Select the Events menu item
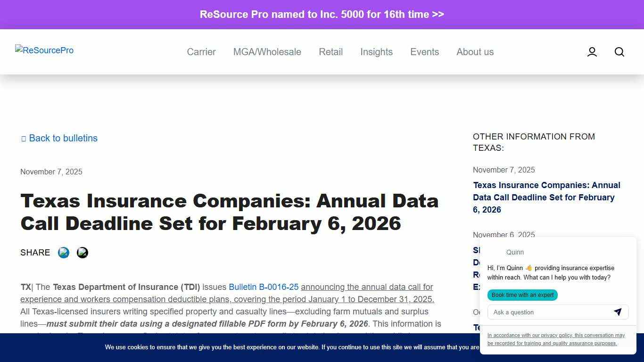This screenshot has width=644, height=362. [424, 52]
